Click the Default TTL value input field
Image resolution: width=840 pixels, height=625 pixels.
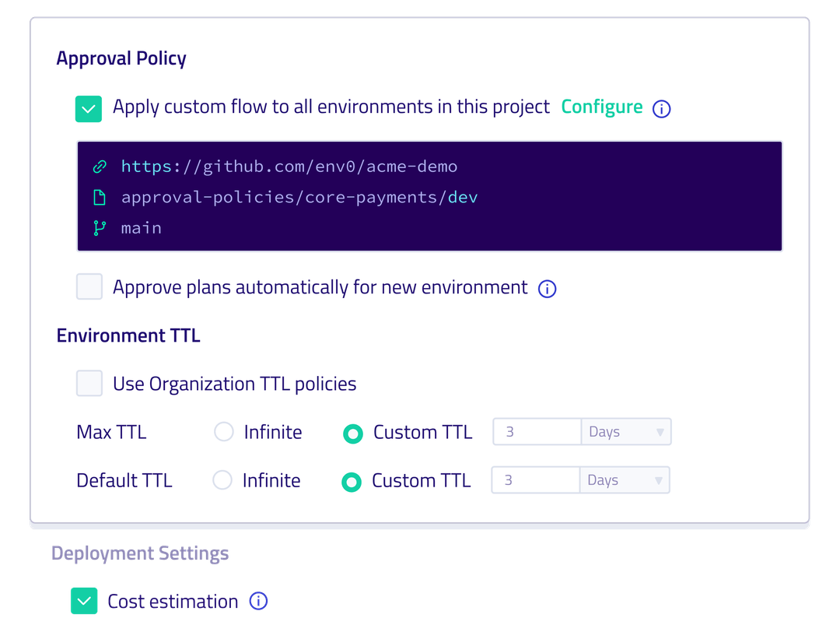(x=535, y=480)
